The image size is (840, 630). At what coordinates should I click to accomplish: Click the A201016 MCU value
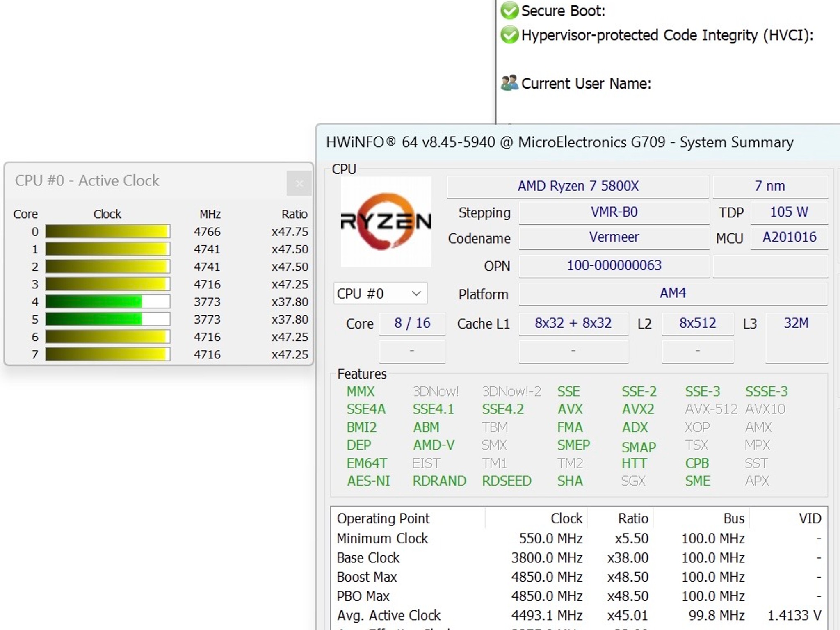pos(789,237)
